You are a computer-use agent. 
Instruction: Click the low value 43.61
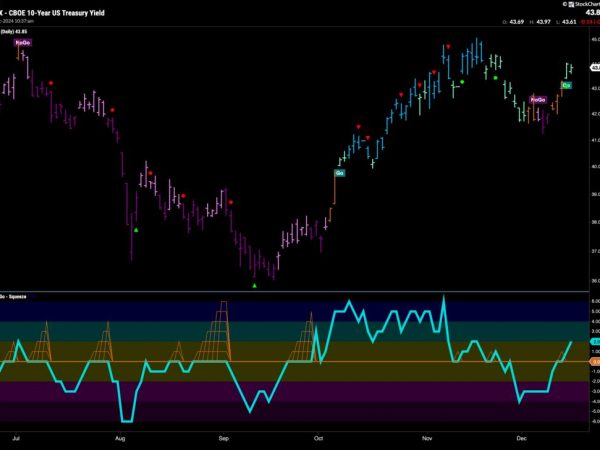click(x=569, y=22)
